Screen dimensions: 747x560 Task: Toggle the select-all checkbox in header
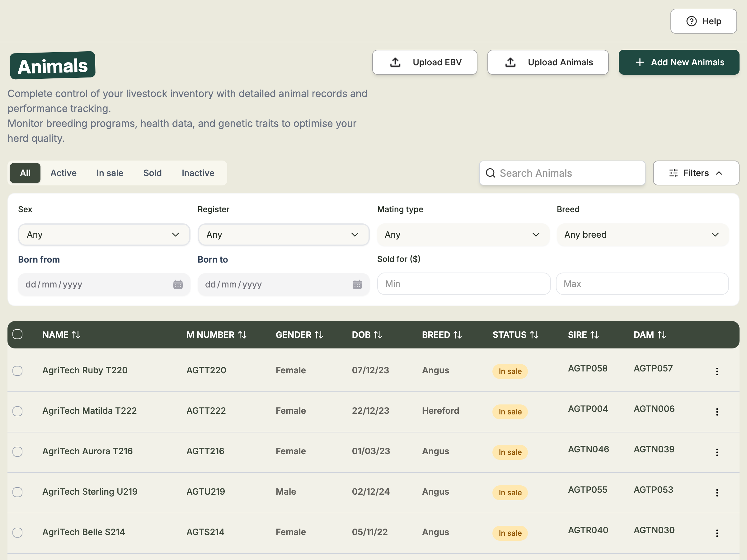click(17, 334)
